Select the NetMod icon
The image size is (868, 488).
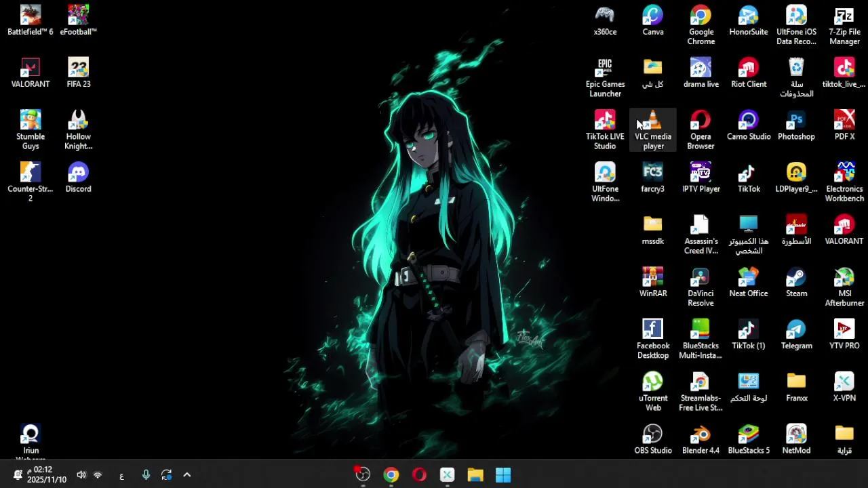[x=797, y=438]
